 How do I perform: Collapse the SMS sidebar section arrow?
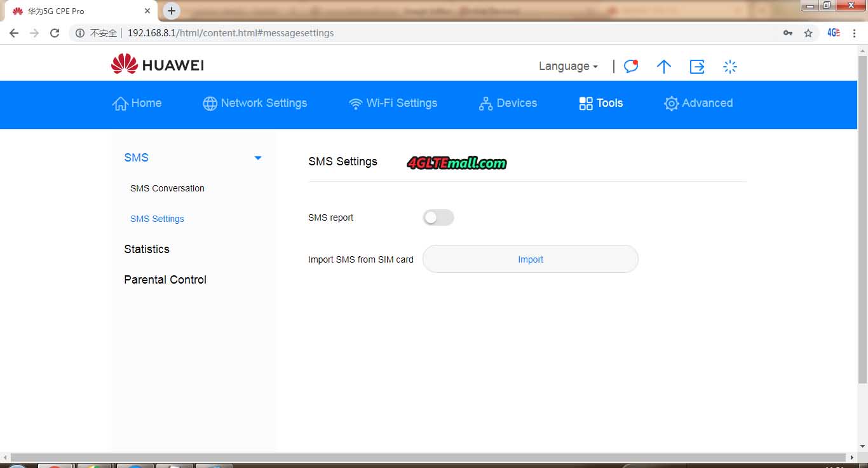tap(258, 158)
